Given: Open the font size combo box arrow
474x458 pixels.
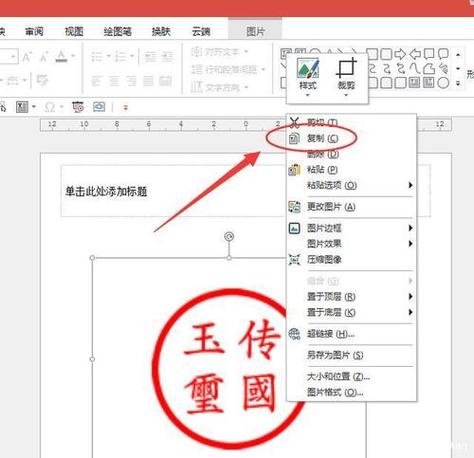Looking at the screenshot, I should pos(13,57).
